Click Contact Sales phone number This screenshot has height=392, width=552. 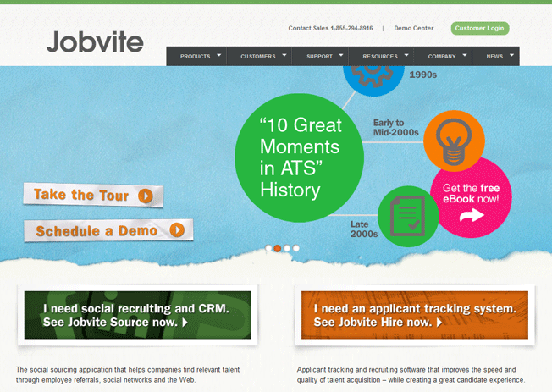(x=330, y=28)
